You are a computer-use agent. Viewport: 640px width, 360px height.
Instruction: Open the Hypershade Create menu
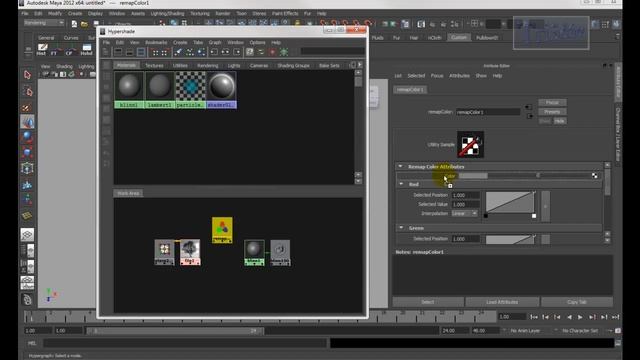point(180,42)
